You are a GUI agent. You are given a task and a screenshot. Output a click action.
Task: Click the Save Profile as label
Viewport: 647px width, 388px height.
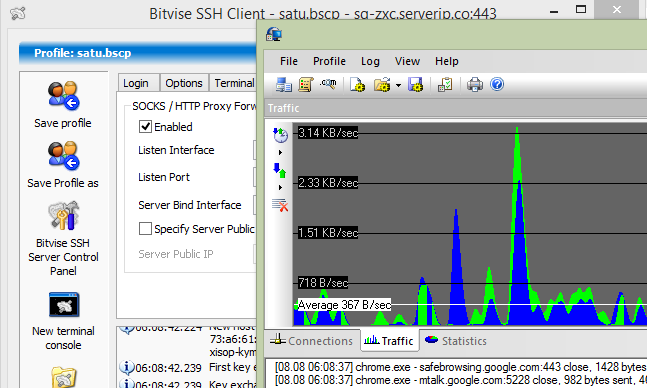point(63,183)
